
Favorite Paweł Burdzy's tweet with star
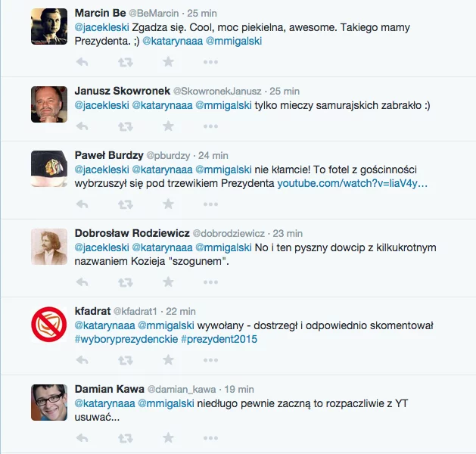point(168,204)
